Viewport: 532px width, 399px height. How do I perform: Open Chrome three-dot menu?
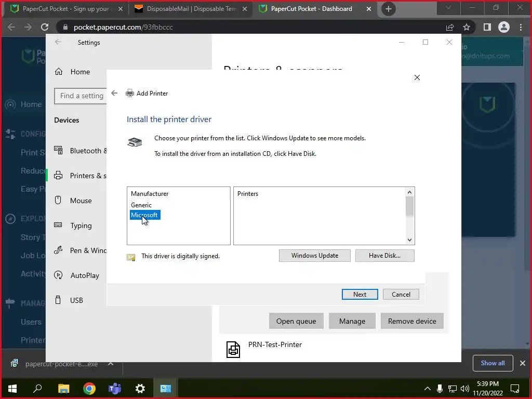click(x=521, y=27)
